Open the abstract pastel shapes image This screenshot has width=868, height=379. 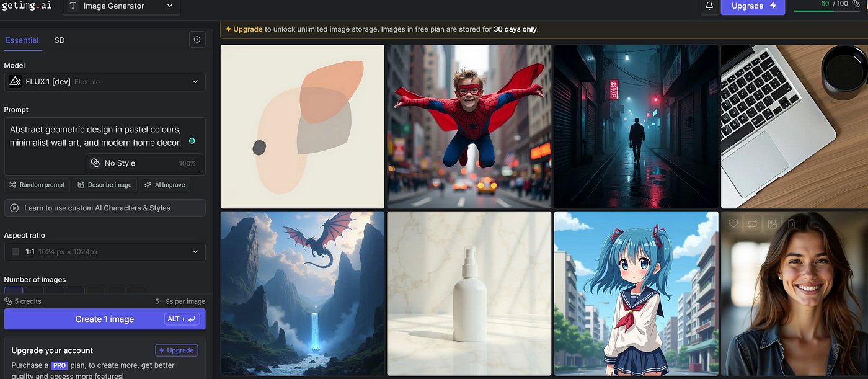pos(303,127)
